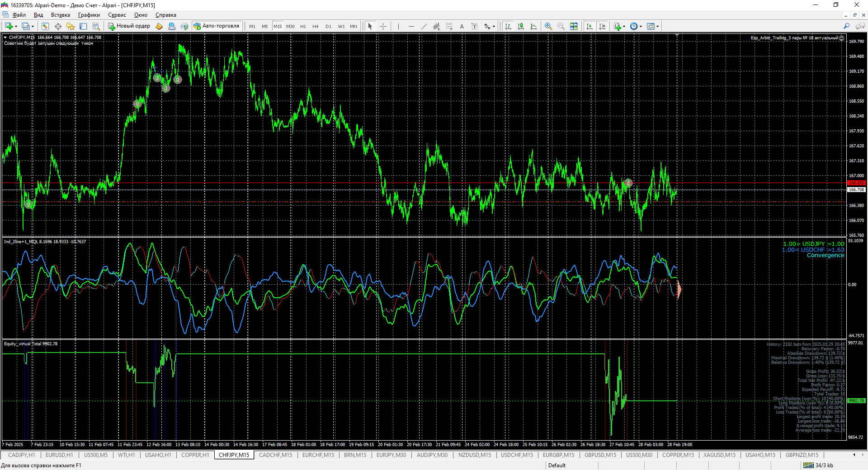Screen dimensions: 868x470
Task: Open the Market Watch window icon
Action: (45, 26)
